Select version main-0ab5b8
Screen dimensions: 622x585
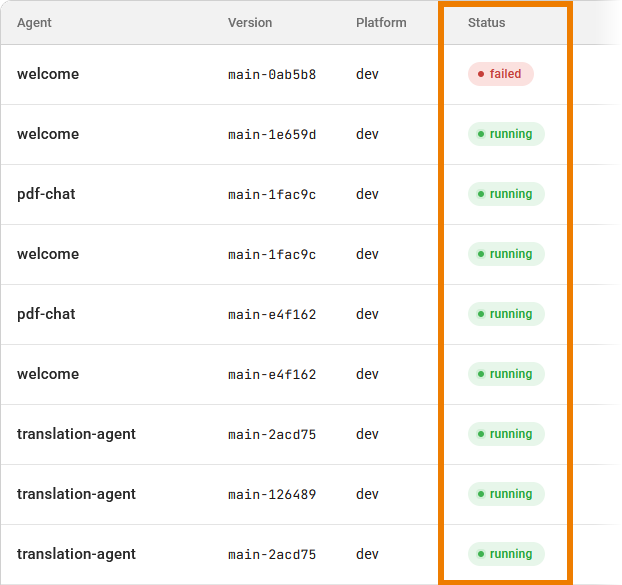[272, 74]
